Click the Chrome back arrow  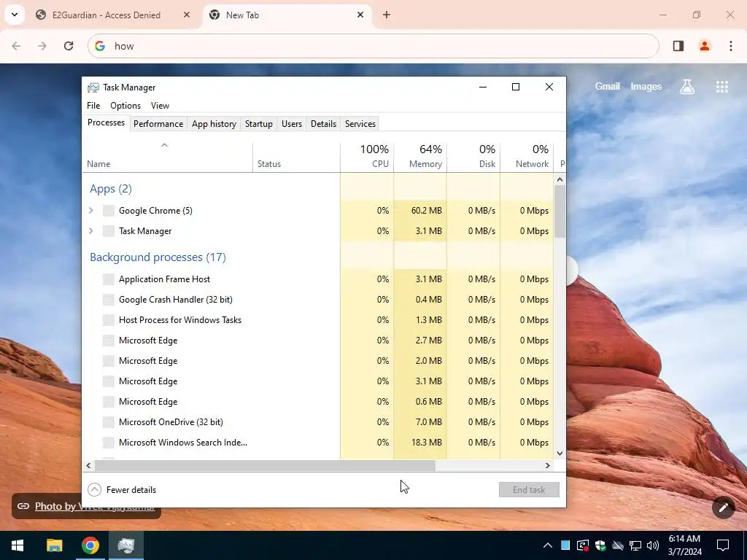click(16, 46)
